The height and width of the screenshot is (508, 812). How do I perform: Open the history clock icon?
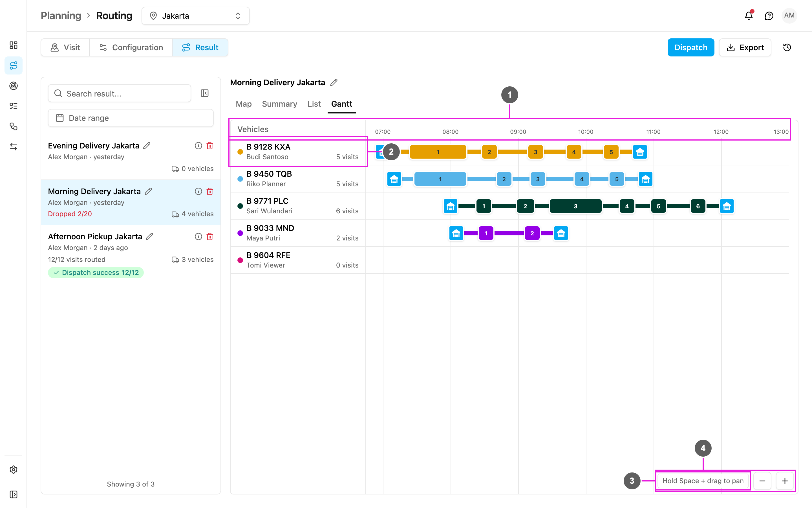(x=787, y=47)
